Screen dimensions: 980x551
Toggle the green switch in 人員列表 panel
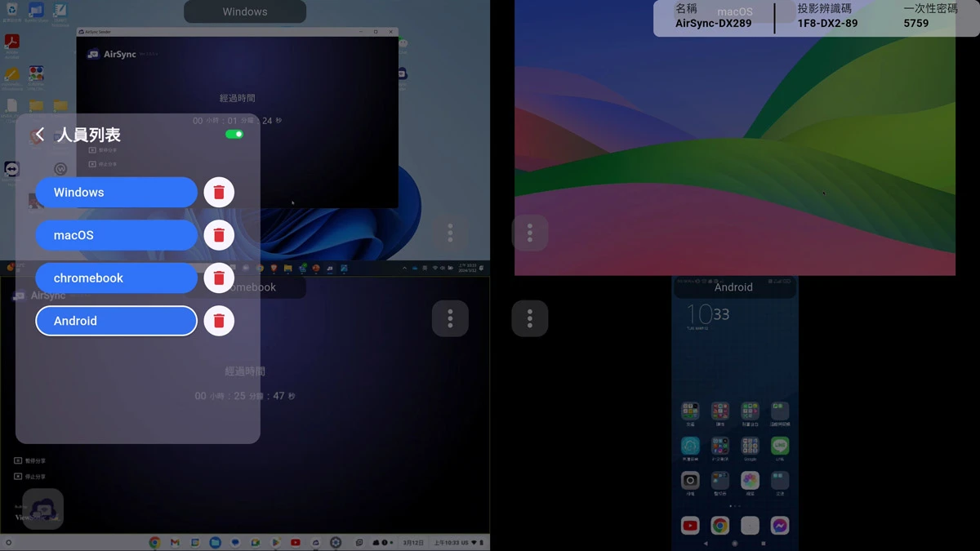coord(234,135)
